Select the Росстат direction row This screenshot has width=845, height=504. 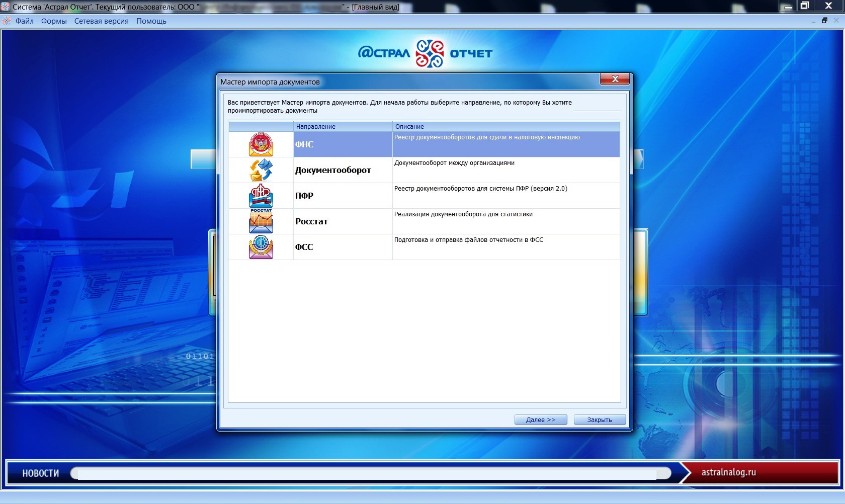(424, 221)
